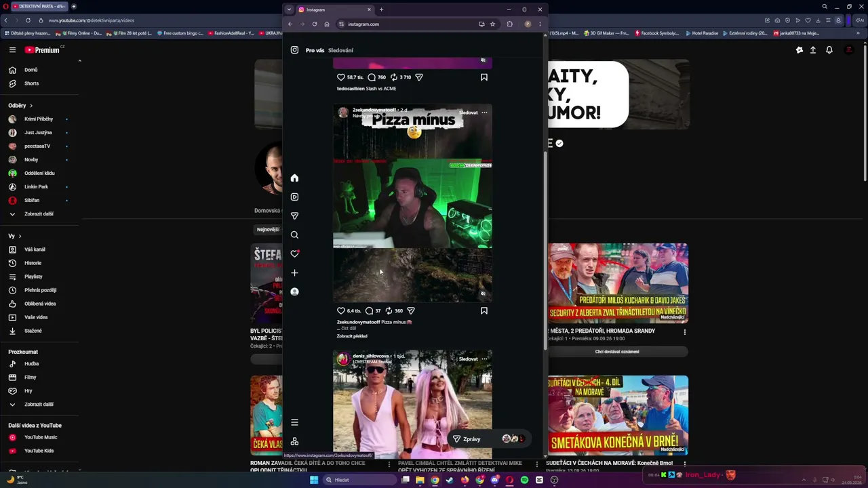Open extensions in the Instagram browser window

point(510,24)
